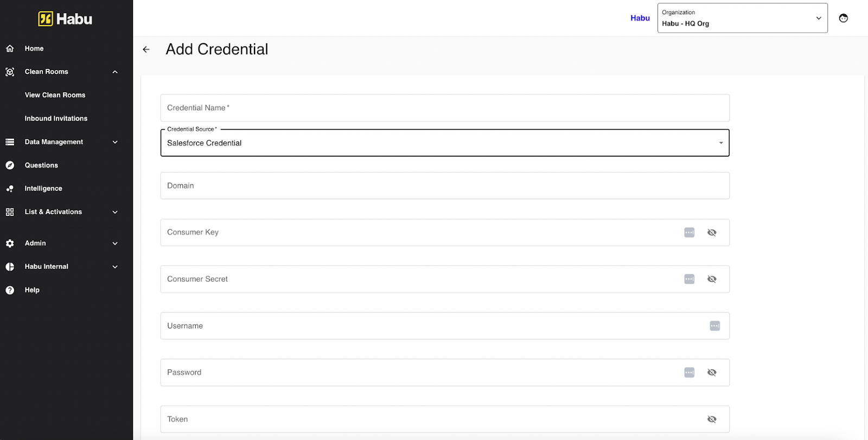
Task: Open View Clean Rooms in sidebar
Action: coord(55,95)
